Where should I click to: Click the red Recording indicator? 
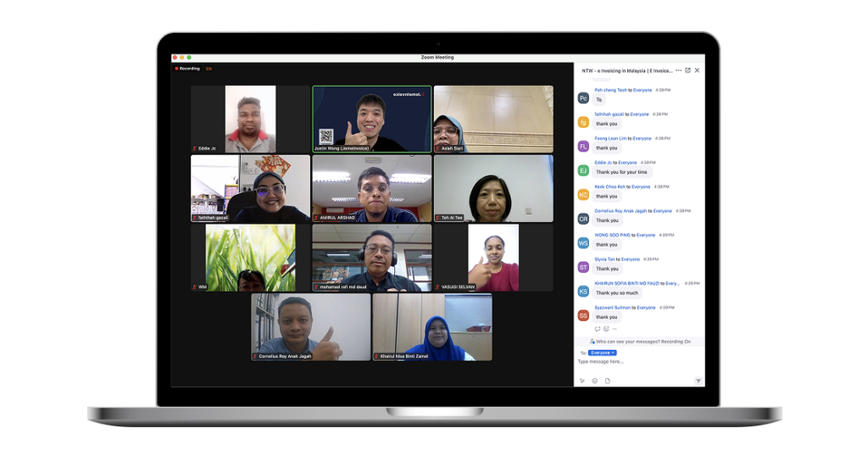pos(187,69)
